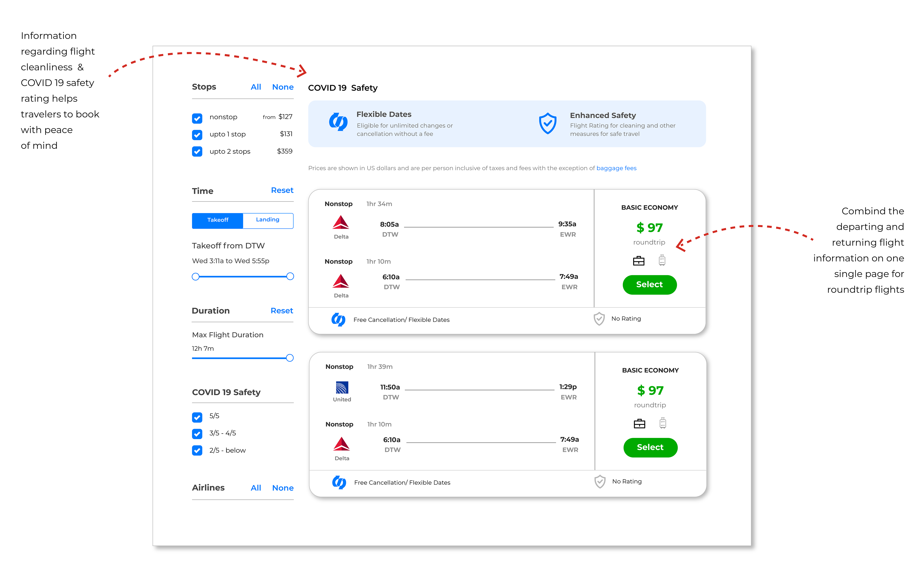Click the No Rating text in second card

coord(627,482)
